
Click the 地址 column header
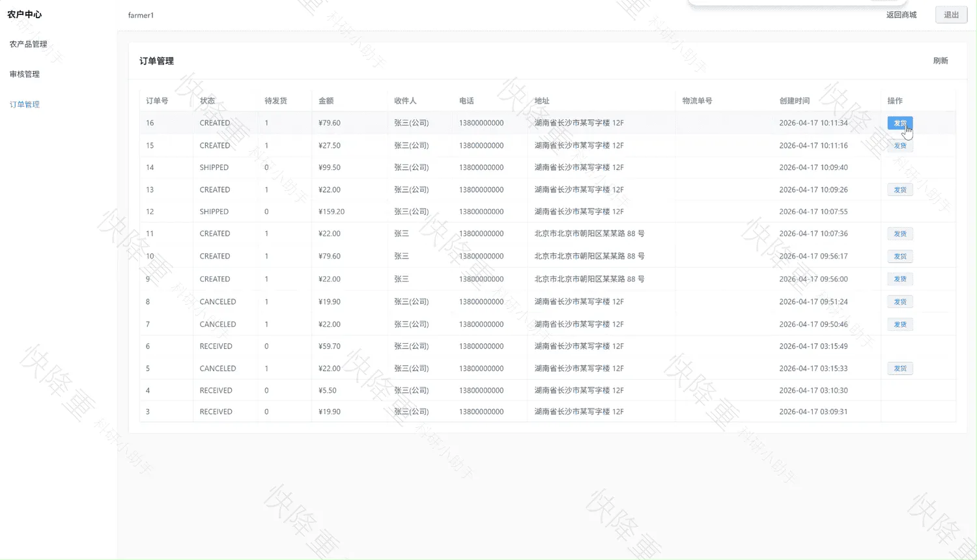(x=542, y=101)
